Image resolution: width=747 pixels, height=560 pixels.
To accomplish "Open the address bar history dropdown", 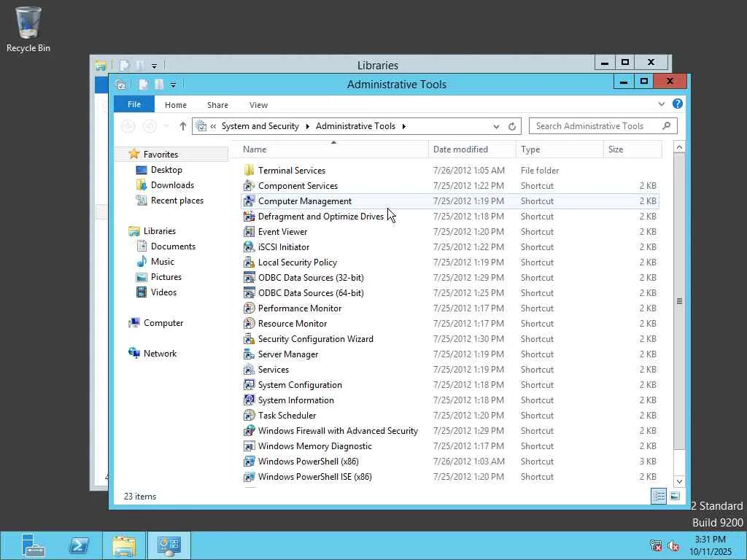I will coord(496,126).
